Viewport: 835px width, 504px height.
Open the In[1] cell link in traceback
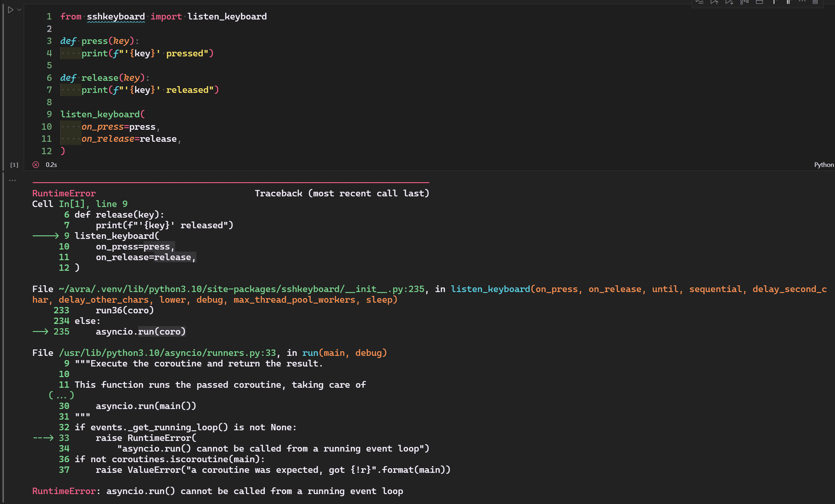[72, 204]
